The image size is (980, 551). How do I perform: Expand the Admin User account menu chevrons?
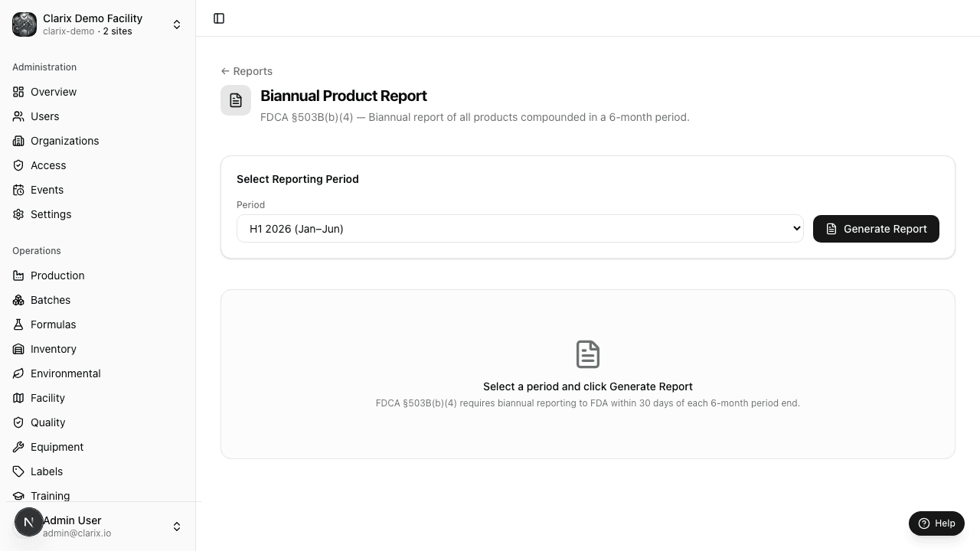tap(177, 527)
